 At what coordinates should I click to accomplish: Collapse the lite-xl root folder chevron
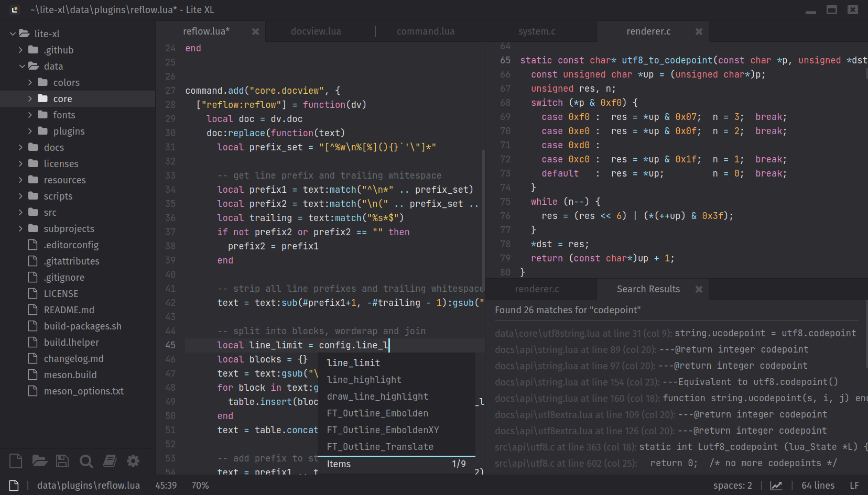pos(13,34)
